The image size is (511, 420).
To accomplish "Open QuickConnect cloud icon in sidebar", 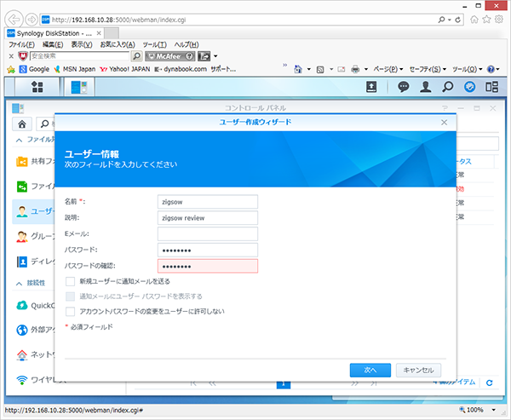I will [x=22, y=306].
